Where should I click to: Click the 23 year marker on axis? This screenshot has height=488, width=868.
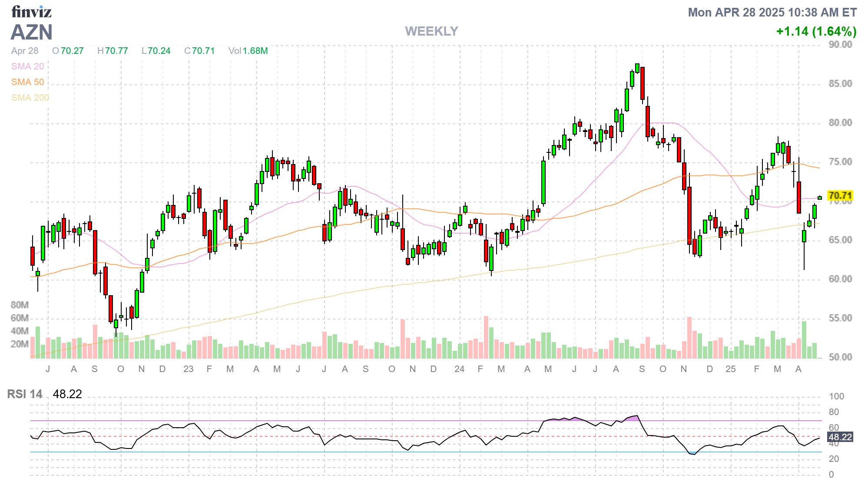click(188, 369)
